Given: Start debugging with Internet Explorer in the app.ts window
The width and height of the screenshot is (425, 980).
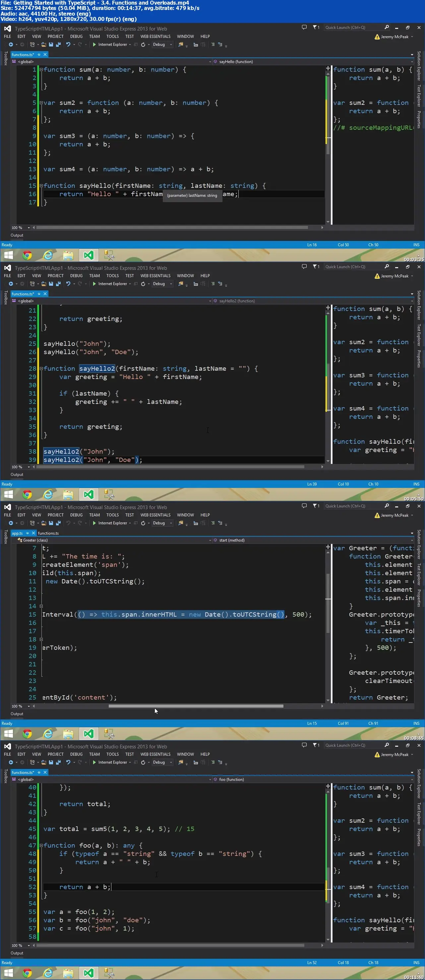Looking at the screenshot, I should (x=110, y=523).
